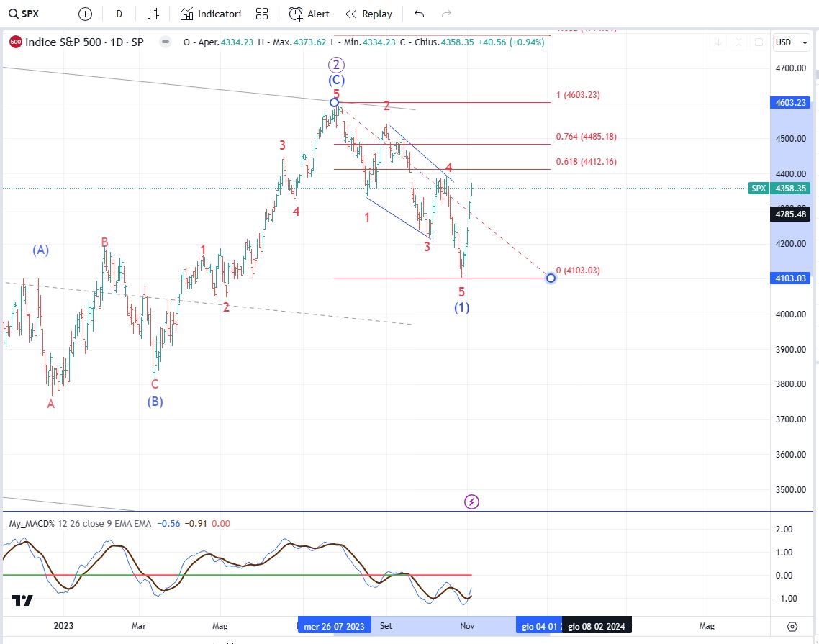Screen dimensions: 819x644
Task: Click the Chius. value 4358.35 in legend
Action: click(x=458, y=42)
